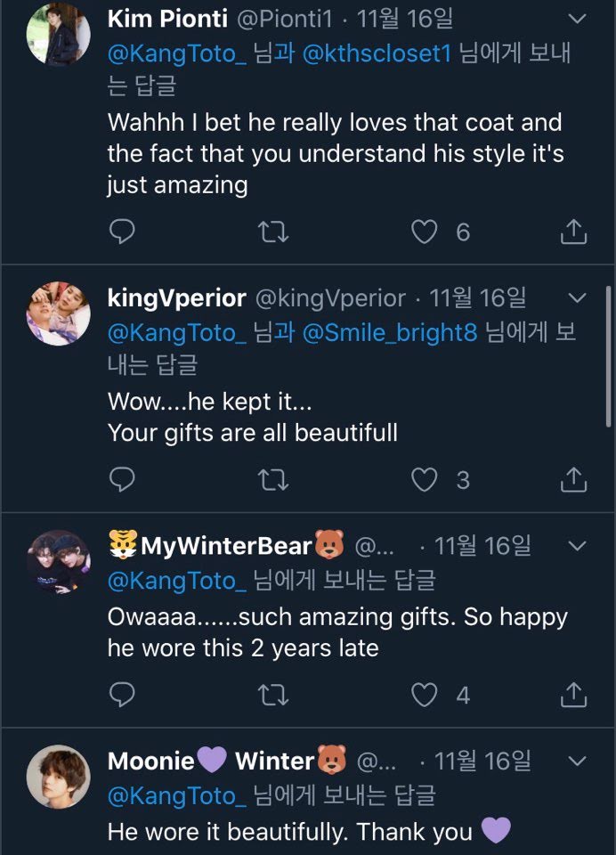Share Kim Pionti's tweet
This screenshot has width=616, height=855.
[x=575, y=232]
